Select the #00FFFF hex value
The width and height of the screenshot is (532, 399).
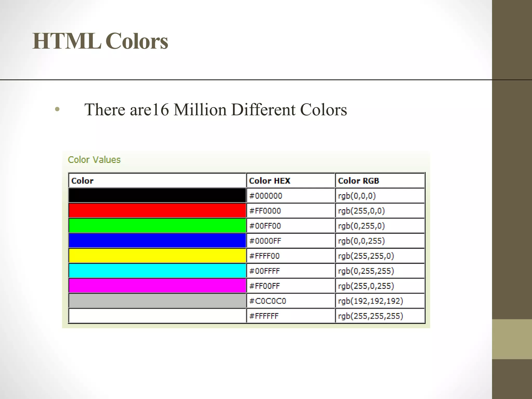point(265,271)
